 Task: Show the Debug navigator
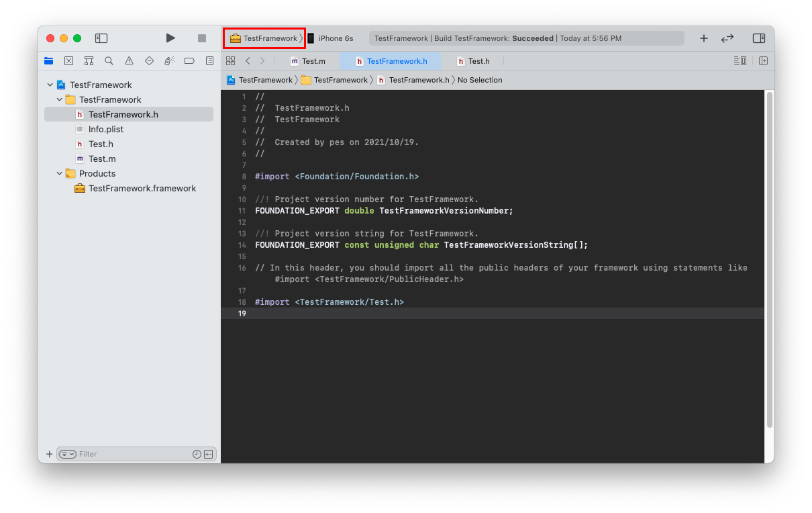pos(169,60)
